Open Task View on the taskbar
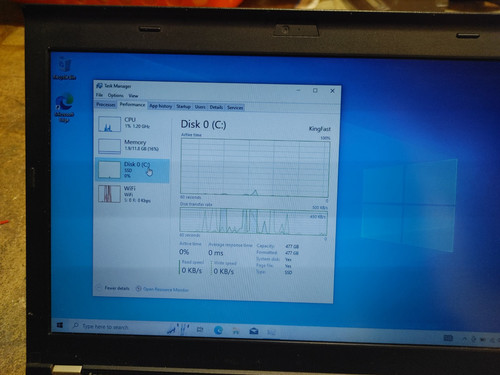 [200, 330]
